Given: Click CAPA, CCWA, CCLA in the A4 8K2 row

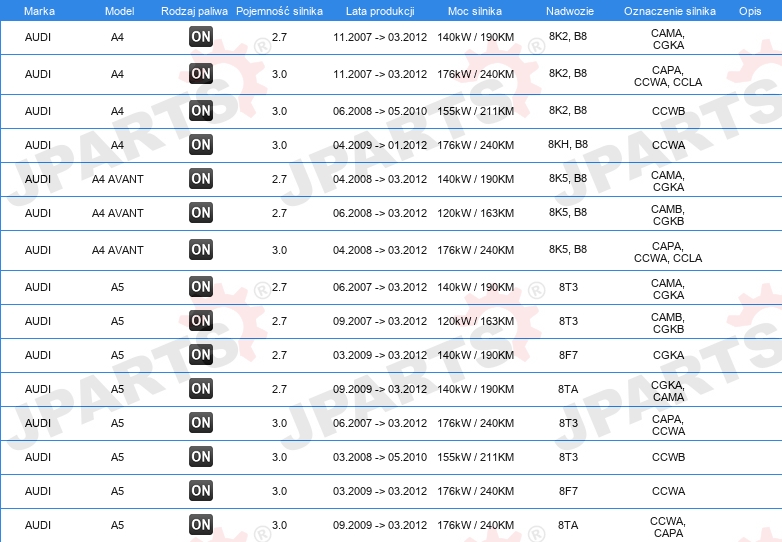Looking at the screenshot, I should pyautogui.click(x=668, y=76).
